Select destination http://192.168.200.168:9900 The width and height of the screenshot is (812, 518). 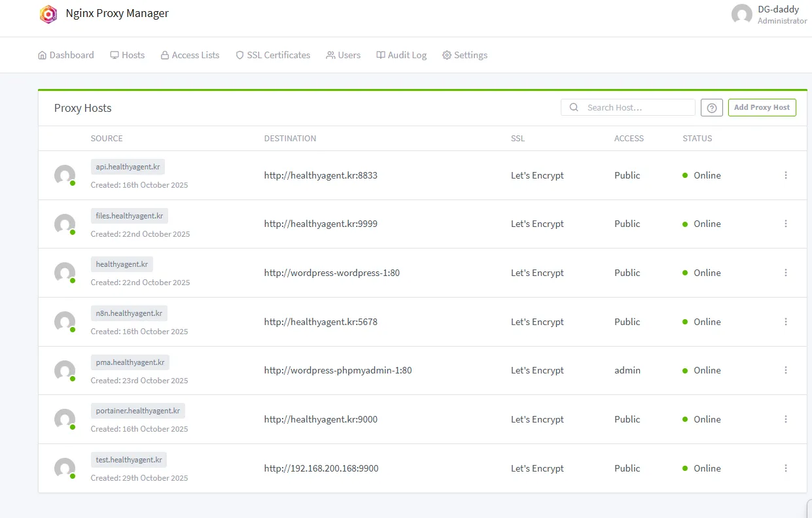[321, 468]
